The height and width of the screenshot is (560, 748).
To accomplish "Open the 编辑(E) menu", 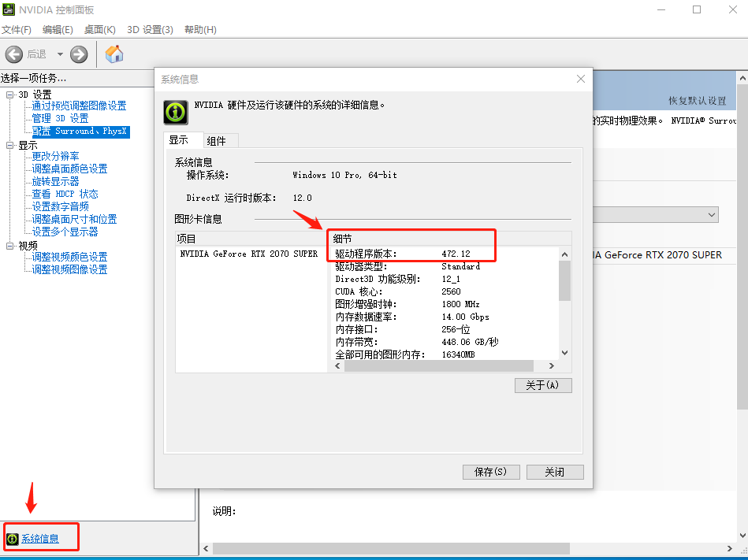I will pos(58,30).
